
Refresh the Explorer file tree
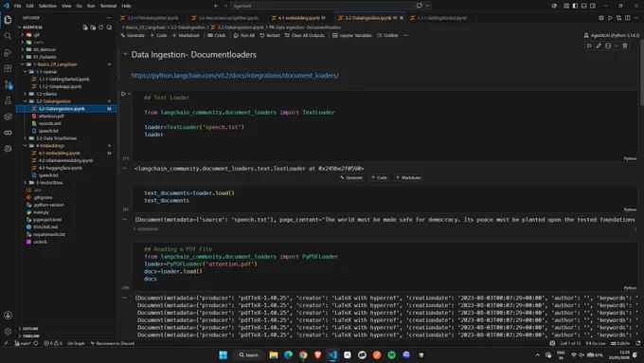click(x=101, y=27)
